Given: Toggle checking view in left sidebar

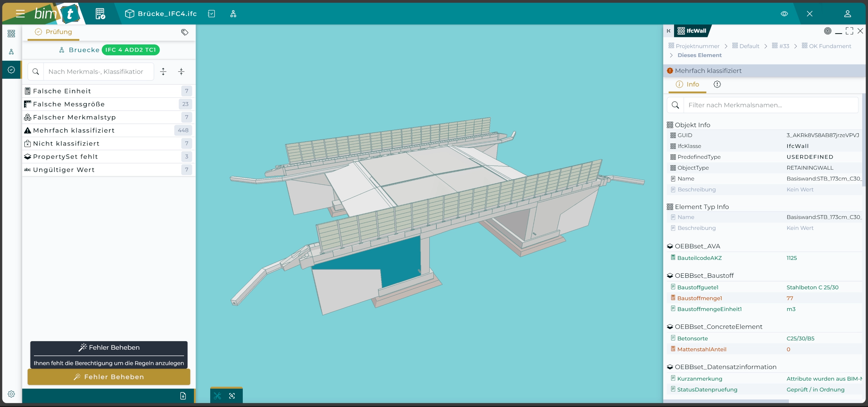Looking at the screenshot, I should click(x=11, y=70).
